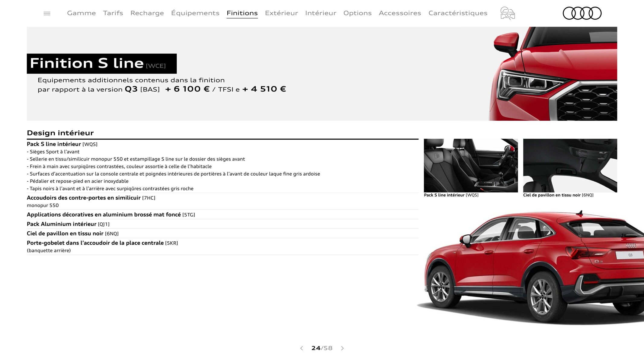Switch to the Intérieur tab
The image size is (644, 362).
click(321, 13)
